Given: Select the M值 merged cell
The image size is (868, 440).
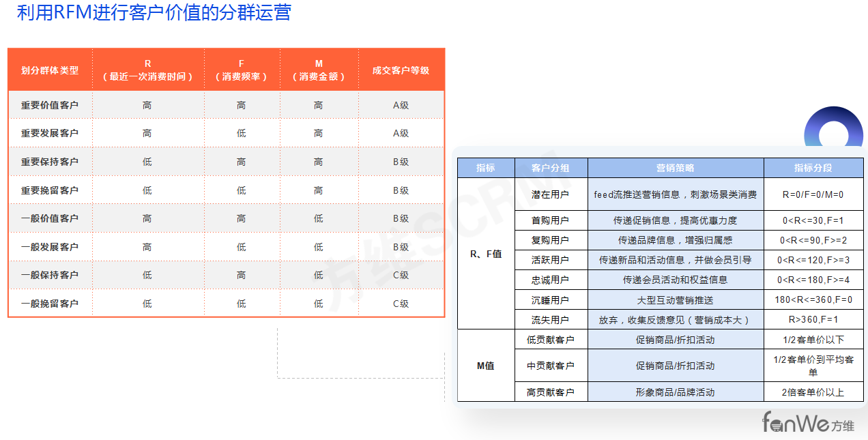Looking at the screenshot, I should pyautogui.click(x=486, y=366).
